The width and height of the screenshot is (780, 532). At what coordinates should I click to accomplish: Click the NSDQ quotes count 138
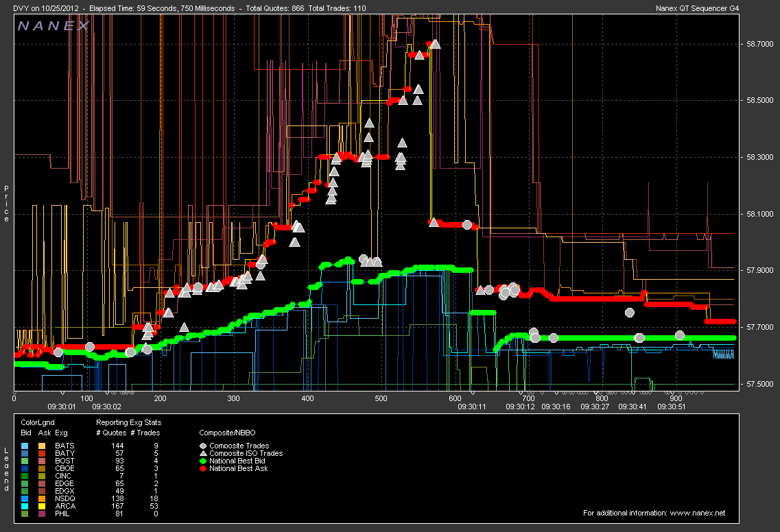coord(117,498)
